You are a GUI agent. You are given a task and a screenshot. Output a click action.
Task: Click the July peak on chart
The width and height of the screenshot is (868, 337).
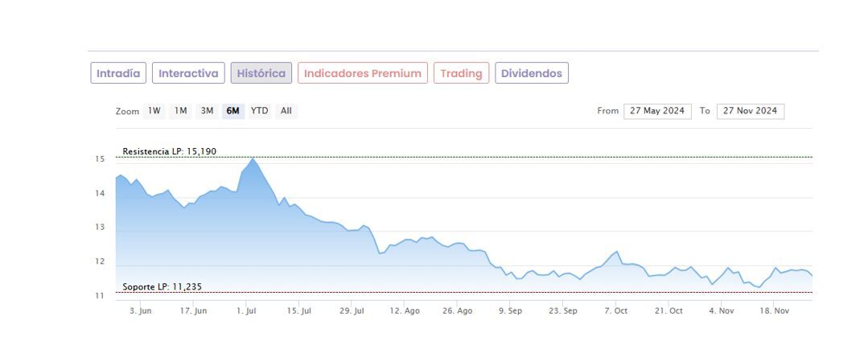[x=253, y=158]
